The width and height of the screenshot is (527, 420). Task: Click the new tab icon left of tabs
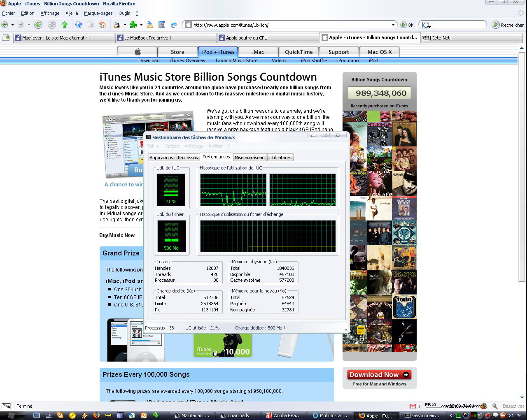tap(6, 38)
